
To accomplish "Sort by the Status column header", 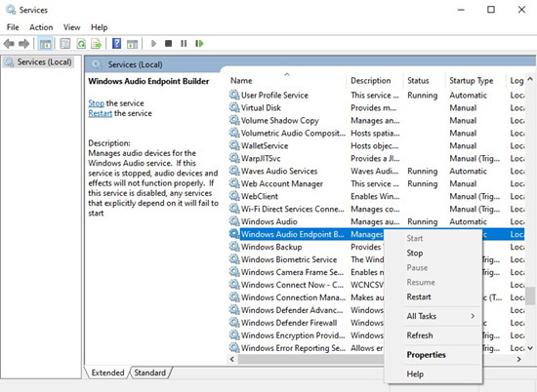I will pyautogui.click(x=424, y=80).
